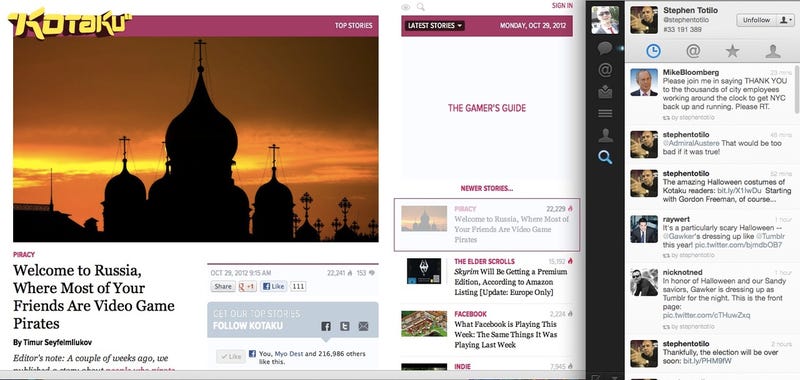800x380 pixels.
Task: Click the grey Like button below Follow Kotaku
Action: click(231, 357)
